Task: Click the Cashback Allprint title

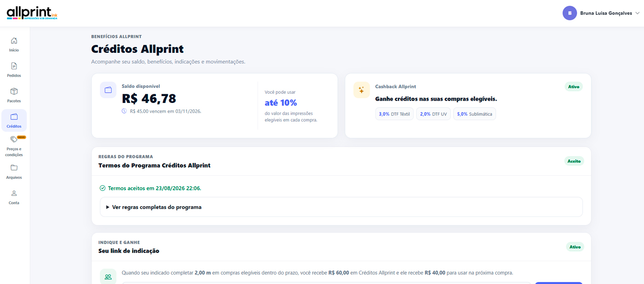Action: (x=396, y=86)
